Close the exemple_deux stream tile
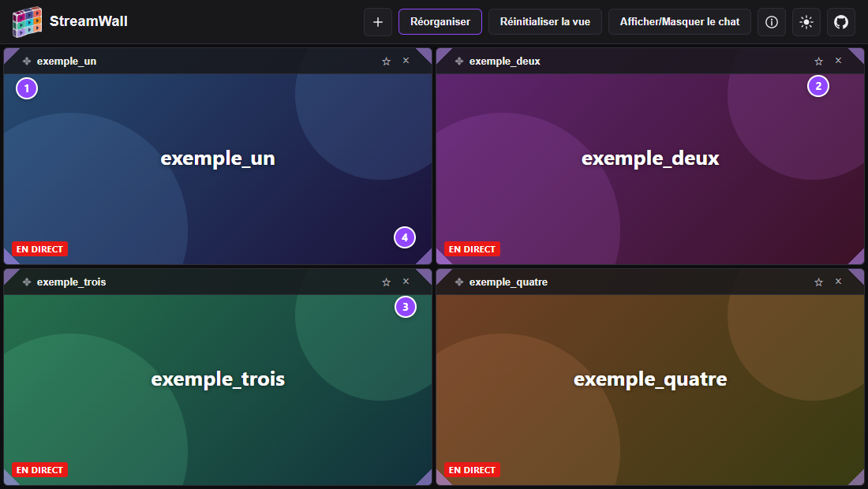Image resolution: width=868 pixels, height=489 pixels. coord(838,61)
